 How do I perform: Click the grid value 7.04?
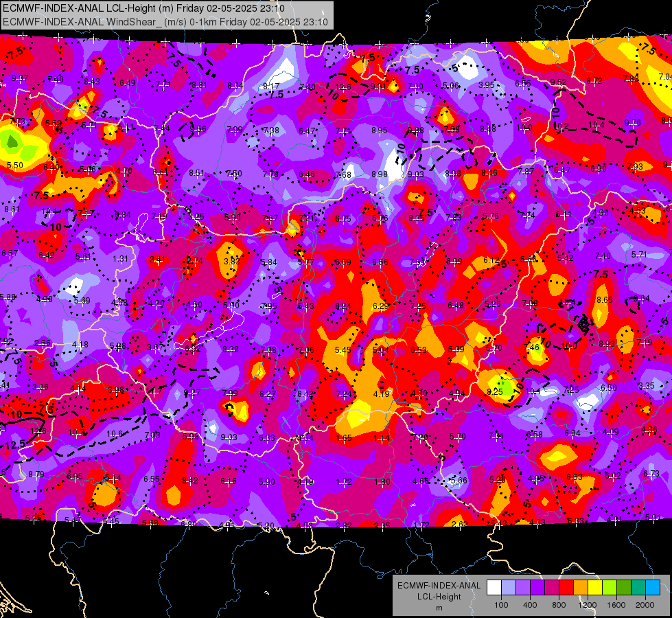click(664, 76)
